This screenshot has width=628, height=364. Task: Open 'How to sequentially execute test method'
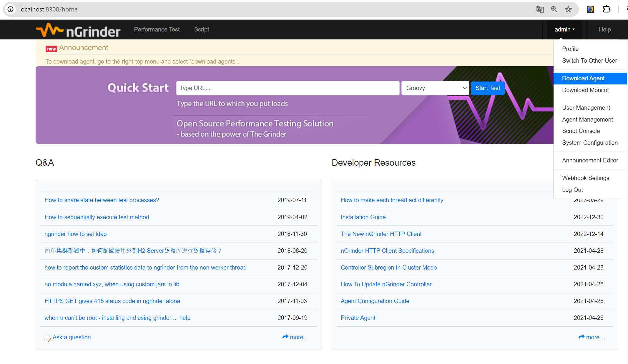[x=97, y=217]
